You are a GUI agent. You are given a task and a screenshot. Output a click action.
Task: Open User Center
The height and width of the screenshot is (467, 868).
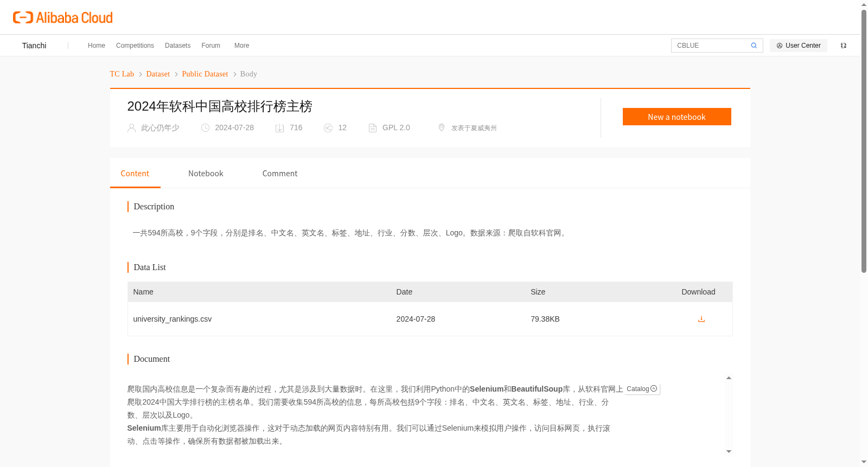(799, 46)
